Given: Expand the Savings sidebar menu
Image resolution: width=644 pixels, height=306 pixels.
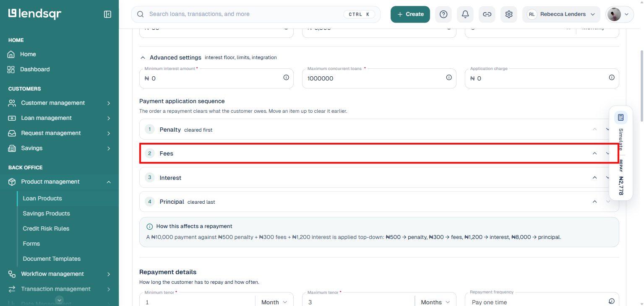Looking at the screenshot, I should pos(59,148).
